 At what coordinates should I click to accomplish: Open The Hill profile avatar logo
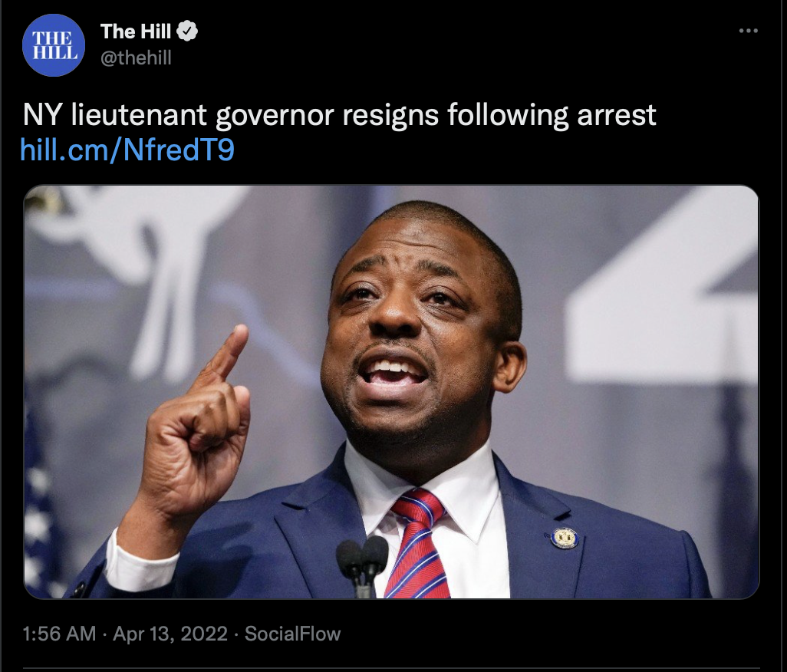point(54,45)
